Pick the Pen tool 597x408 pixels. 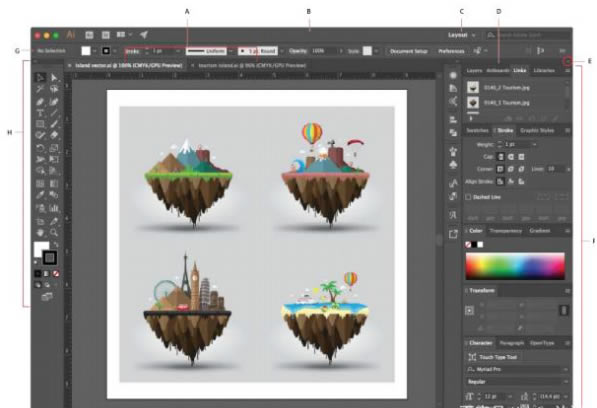pyautogui.click(x=40, y=102)
